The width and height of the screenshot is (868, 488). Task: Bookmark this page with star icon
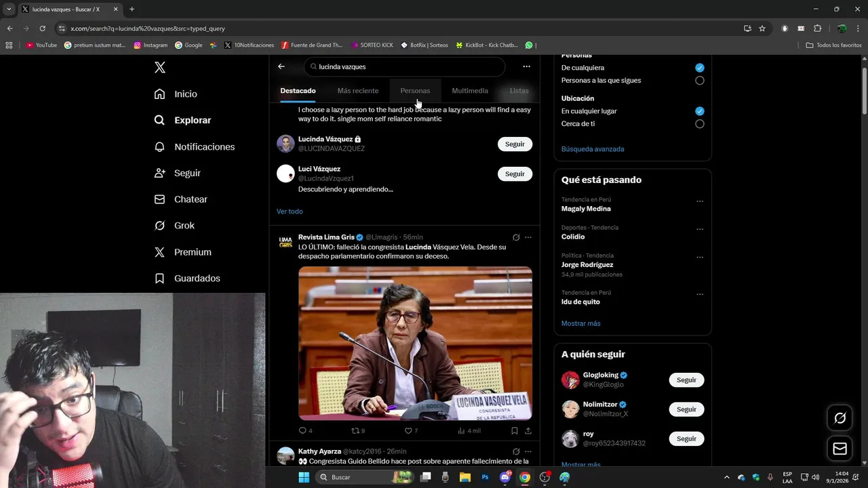click(x=762, y=28)
